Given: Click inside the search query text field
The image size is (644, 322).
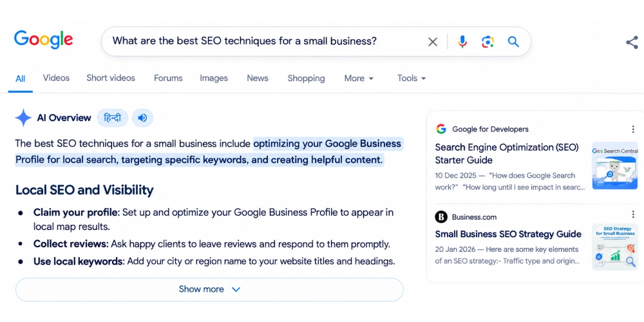Looking at the screenshot, I should coord(263,41).
